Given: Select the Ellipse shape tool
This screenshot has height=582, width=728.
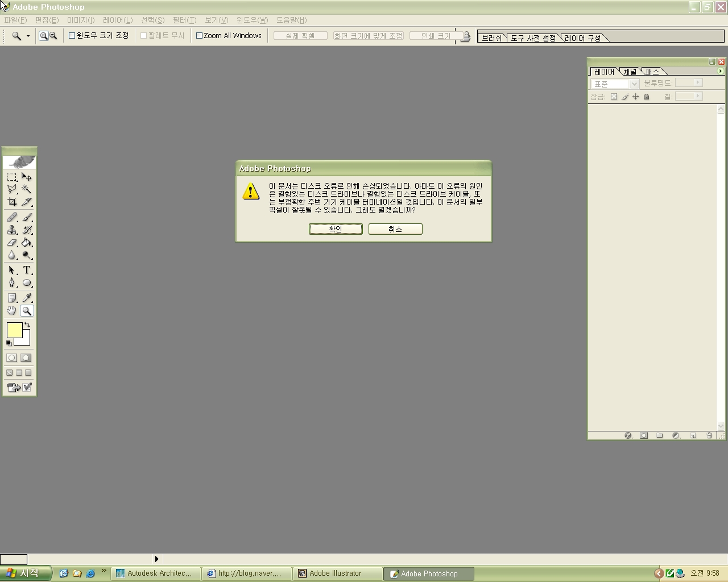Looking at the screenshot, I should 27,283.
